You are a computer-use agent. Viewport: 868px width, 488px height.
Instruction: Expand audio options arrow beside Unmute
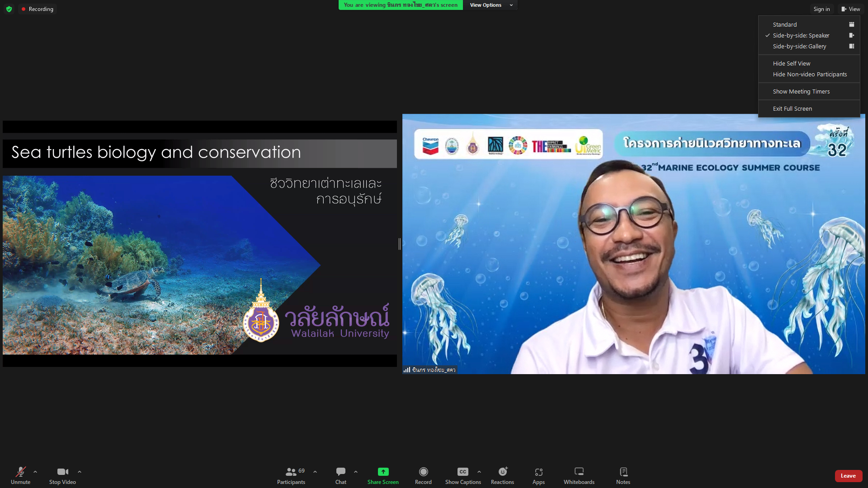click(35, 472)
